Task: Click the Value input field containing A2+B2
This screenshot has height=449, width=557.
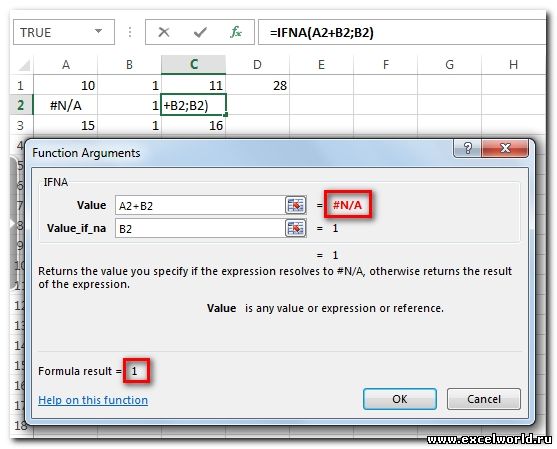Action: coord(200,205)
